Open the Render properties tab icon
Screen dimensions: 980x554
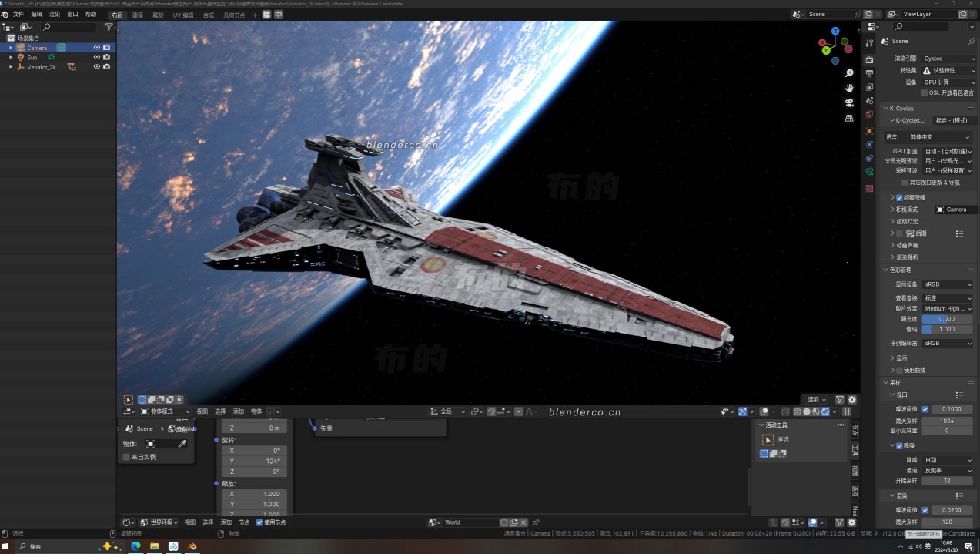[x=869, y=59]
